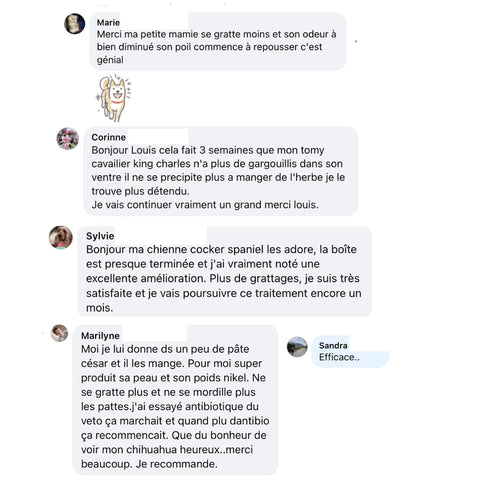Click Marilyne's small avatar
The image size is (480, 480).
59,333
